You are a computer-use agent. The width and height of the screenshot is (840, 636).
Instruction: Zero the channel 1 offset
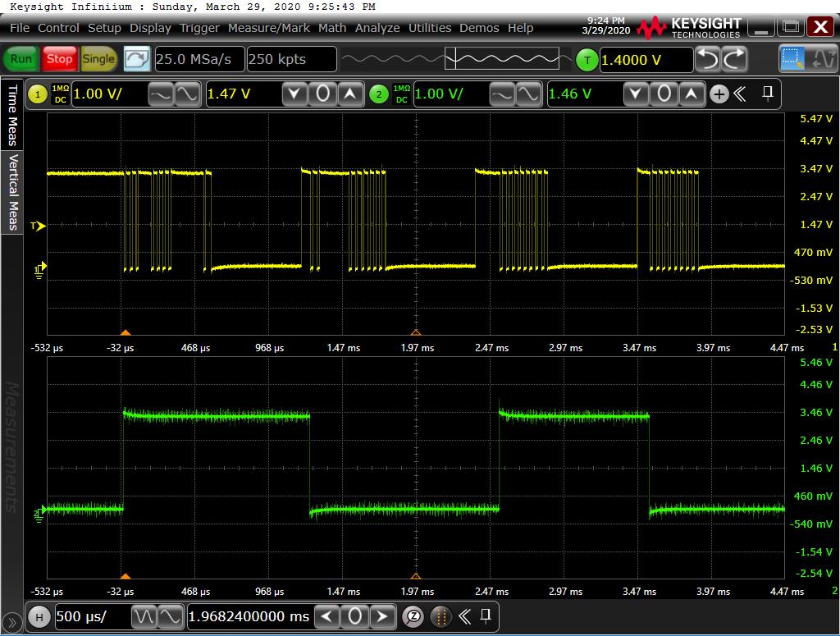(322, 94)
